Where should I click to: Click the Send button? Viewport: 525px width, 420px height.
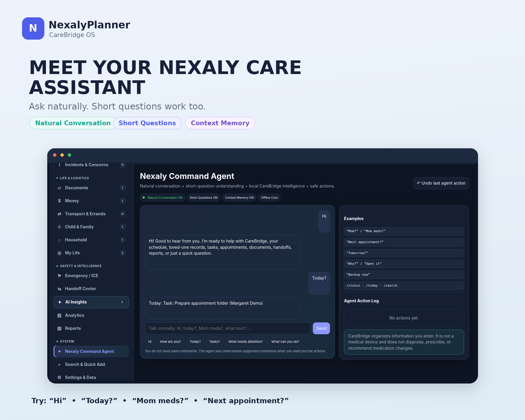point(321,328)
